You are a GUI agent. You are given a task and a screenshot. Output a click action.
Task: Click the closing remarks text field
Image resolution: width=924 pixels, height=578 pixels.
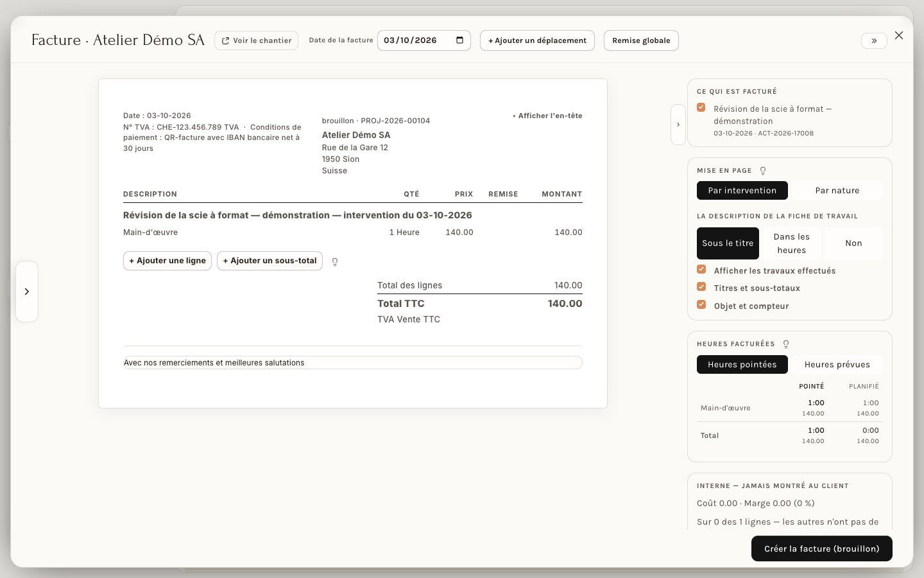pyautogui.click(x=353, y=363)
